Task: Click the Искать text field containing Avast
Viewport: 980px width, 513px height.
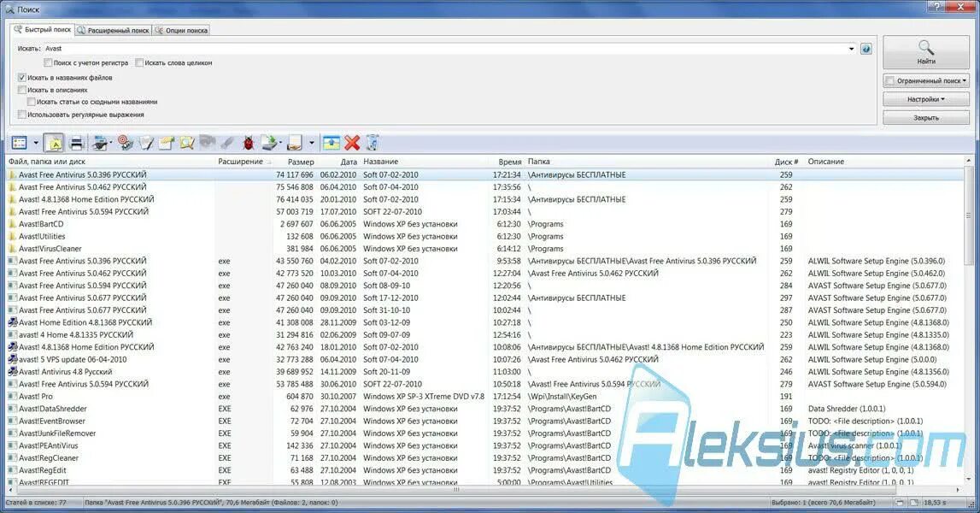Action: click(x=443, y=49)
